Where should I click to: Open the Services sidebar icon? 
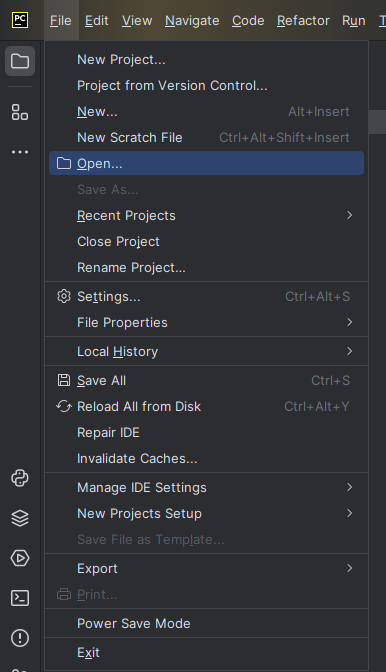click(20, 558)
